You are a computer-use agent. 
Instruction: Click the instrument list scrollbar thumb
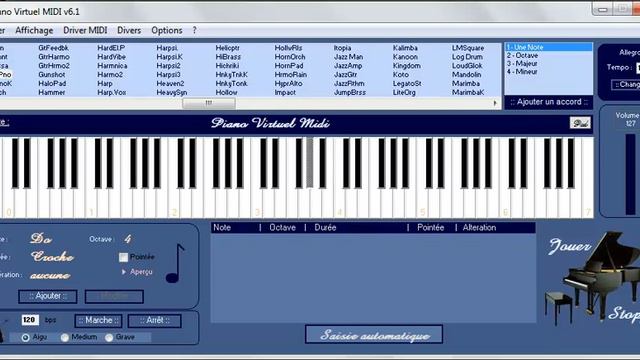point(209,103)
